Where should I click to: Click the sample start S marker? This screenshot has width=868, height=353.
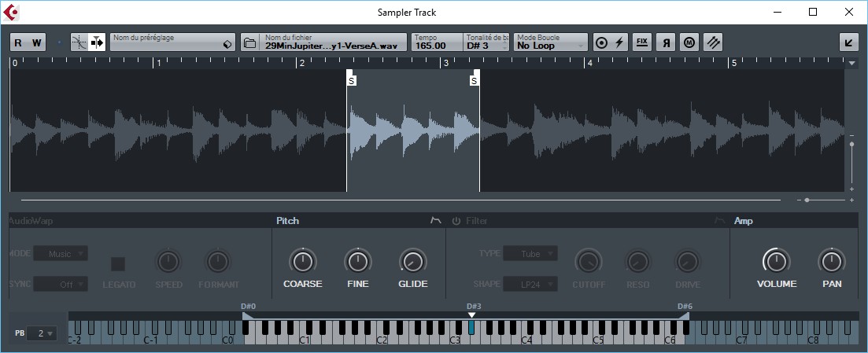point(352,81)
